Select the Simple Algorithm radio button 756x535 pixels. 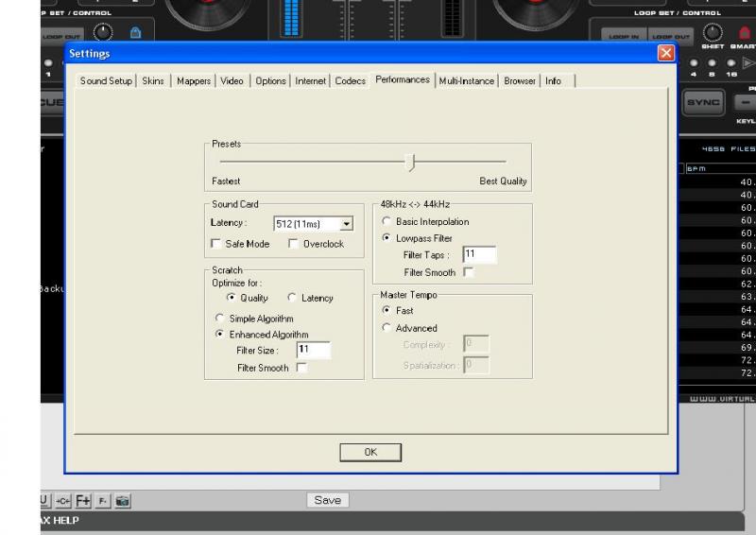point(219,319)
